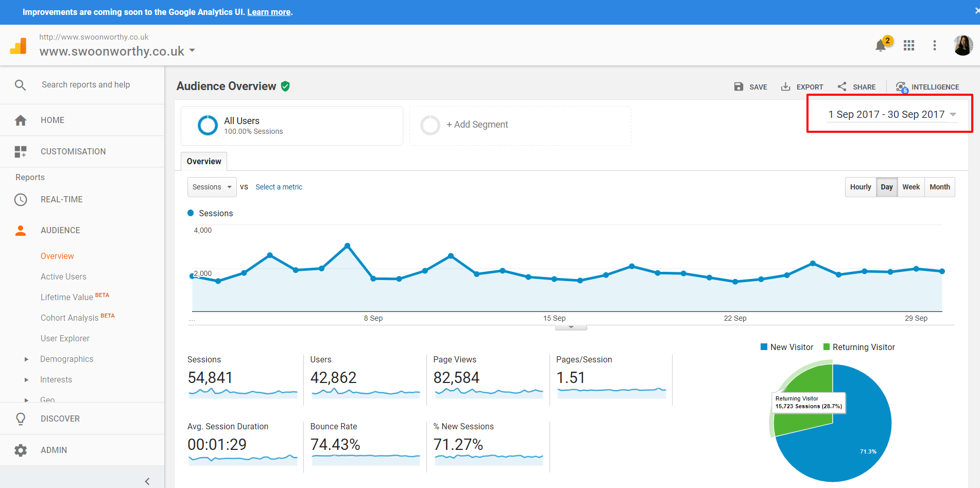Click the Save report icon
Screen dimensions: 980x488
[x=738, y=87]
